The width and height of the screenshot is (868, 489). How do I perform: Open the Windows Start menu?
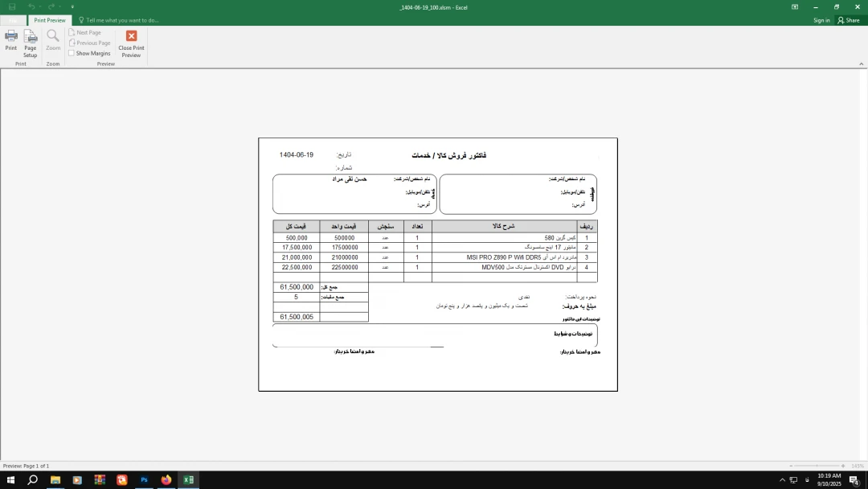pyautogui.click(x=10, y=480)
